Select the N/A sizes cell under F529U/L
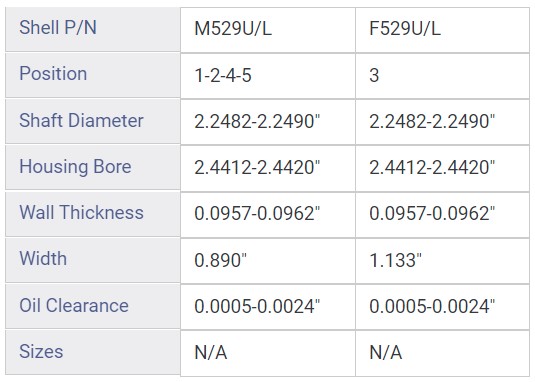535x382 pixels. click(x=442, y=353)
